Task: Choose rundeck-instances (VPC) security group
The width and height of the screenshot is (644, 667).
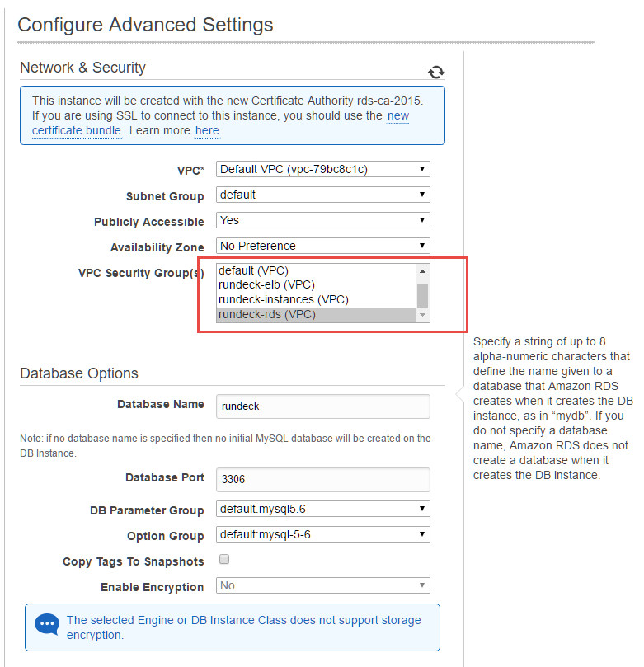Action: point(316,300)
